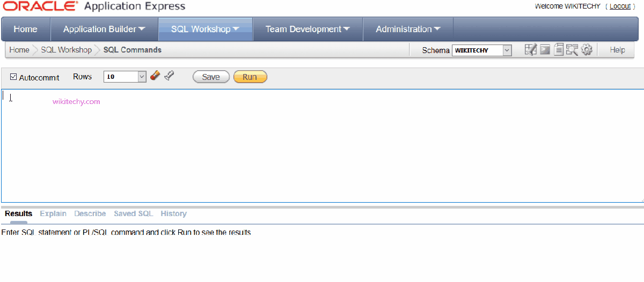This screenshot has height=282, width=644.
Task: Click the Save button
Action: (x=211, y=77)
